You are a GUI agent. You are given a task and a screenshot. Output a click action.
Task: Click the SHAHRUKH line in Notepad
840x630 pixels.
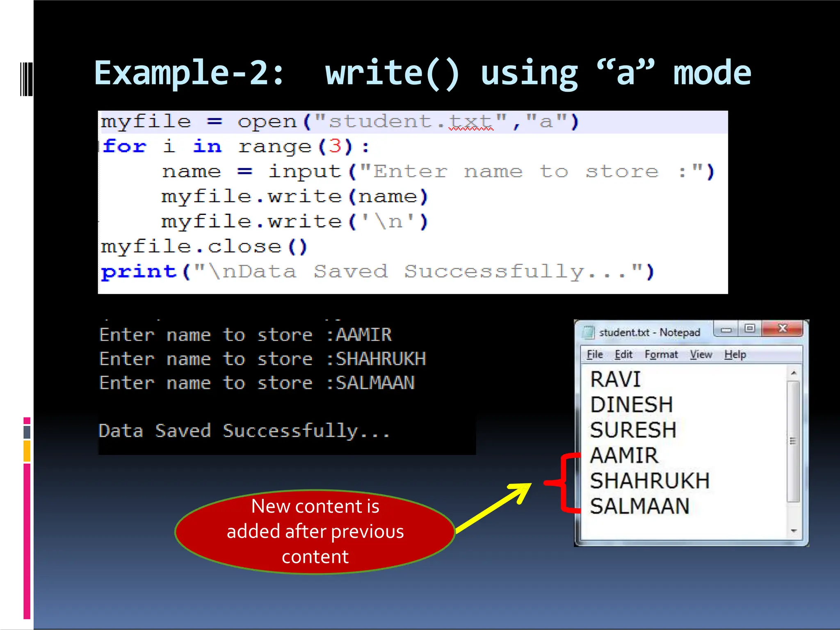649,481
